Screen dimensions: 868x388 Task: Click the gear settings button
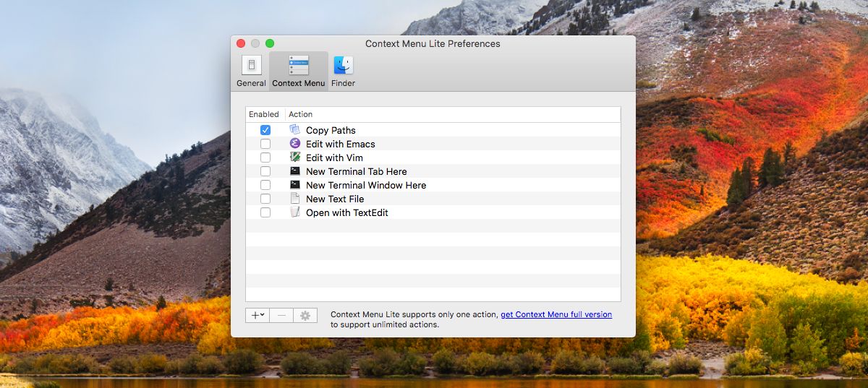305,315
